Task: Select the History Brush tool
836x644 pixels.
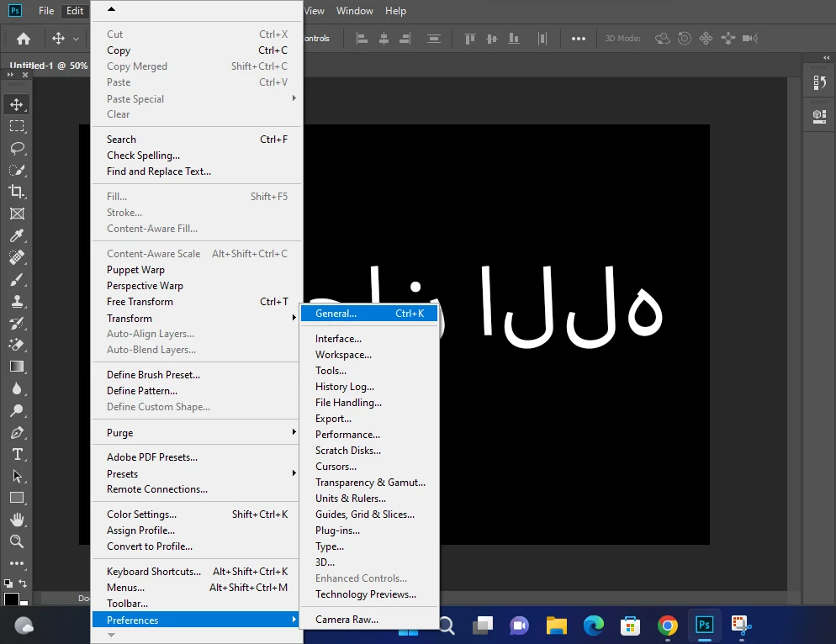Action: click(17, 323)
